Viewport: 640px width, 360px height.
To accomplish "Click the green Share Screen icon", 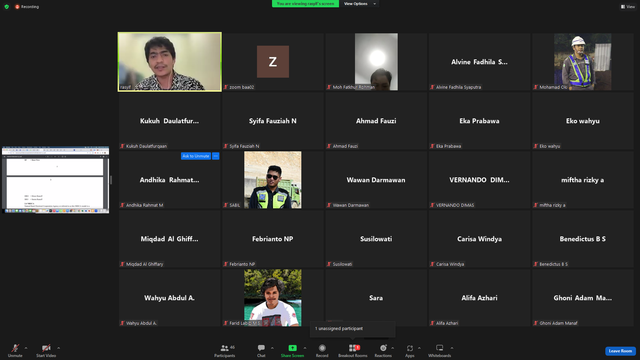I will click(293, 348).
